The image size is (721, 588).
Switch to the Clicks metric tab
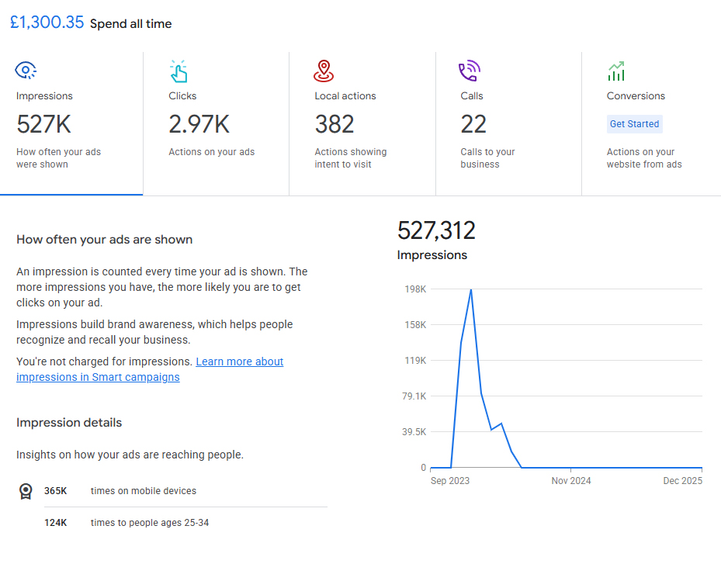216,124
